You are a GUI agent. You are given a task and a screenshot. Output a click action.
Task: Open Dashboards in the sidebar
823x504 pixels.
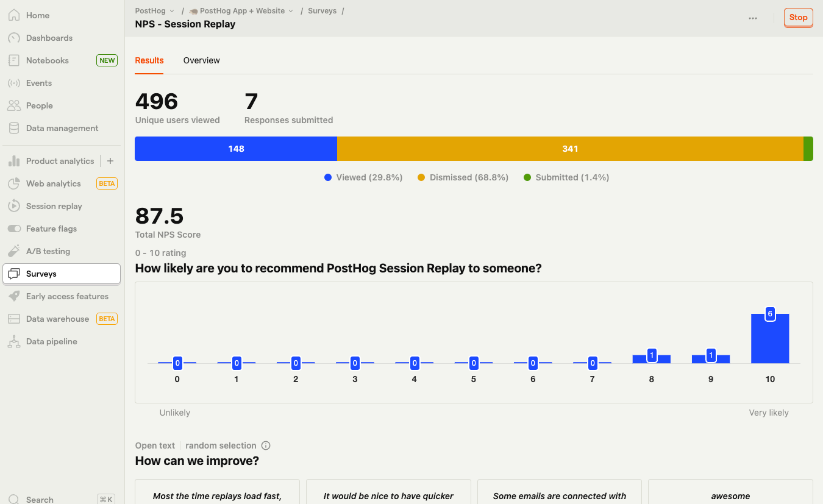tap(61, 38)
